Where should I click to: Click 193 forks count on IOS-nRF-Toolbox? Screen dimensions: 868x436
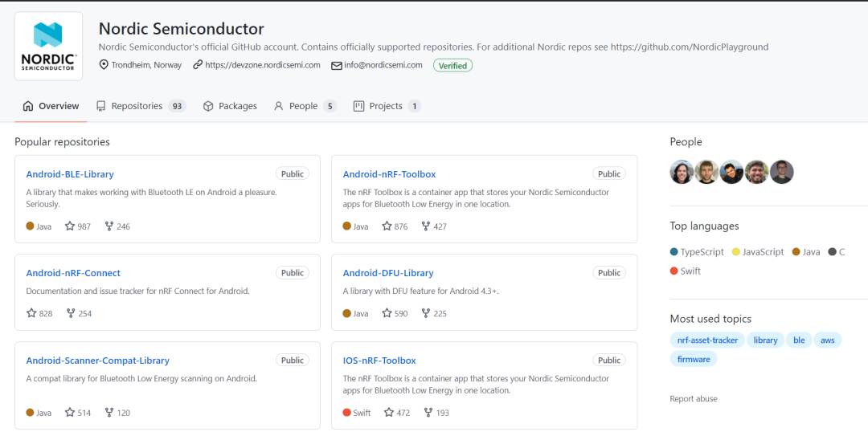point(442,413)
